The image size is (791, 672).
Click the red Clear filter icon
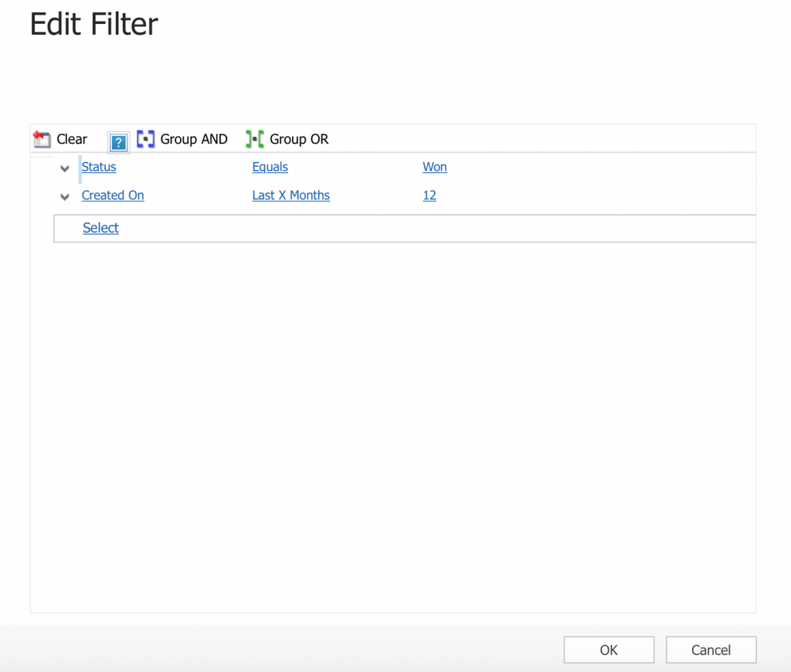tap(42, 139)
